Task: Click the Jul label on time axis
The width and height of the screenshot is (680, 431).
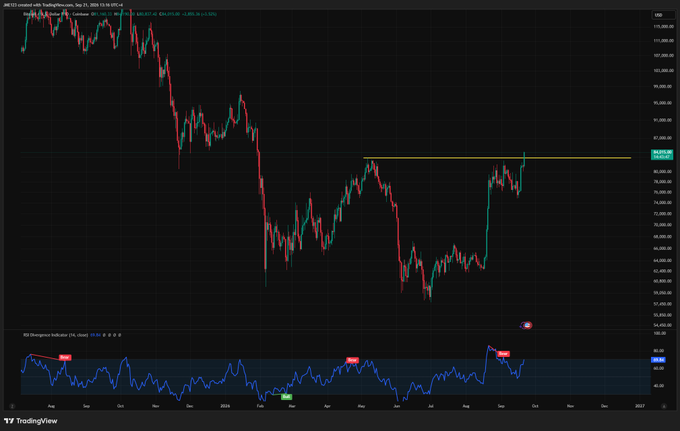Action: (431, 406)
